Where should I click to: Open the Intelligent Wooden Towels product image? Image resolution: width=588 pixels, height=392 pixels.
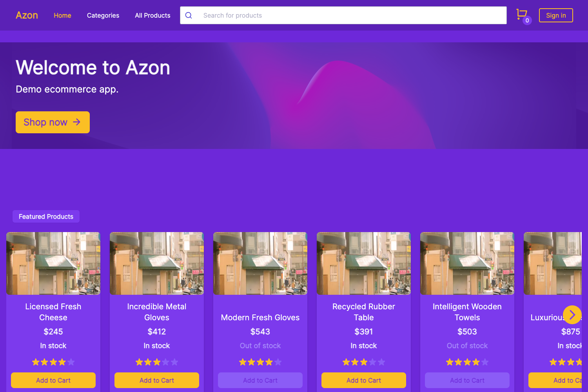point(467,263)
